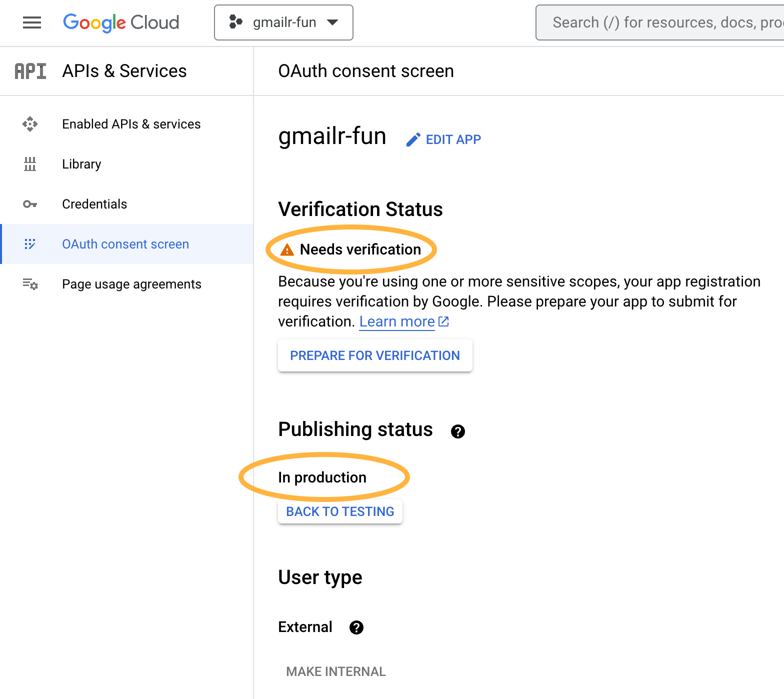Open the Credentials page
Screen dimensions: 784x699
pos(127,204)
